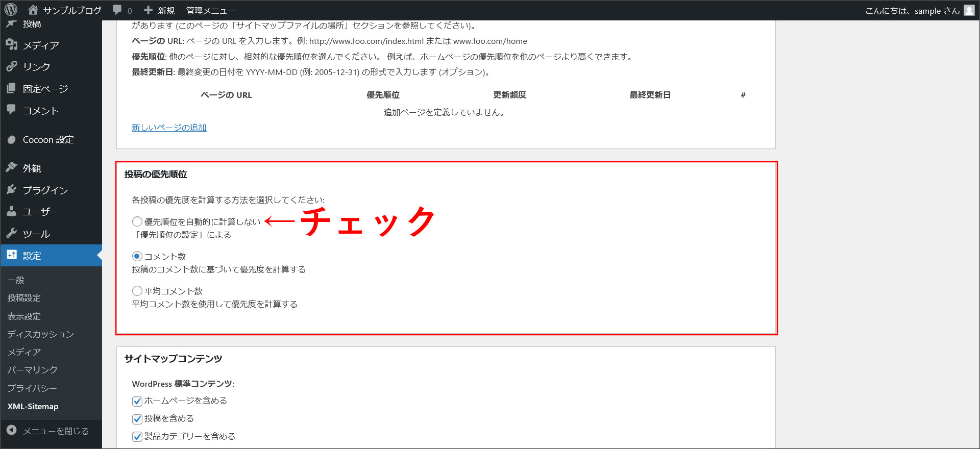The image size is (980, 449).
Task: Click the ユーザー label in the sidebar
Action: pyautogui.click(x=41, y=212)
